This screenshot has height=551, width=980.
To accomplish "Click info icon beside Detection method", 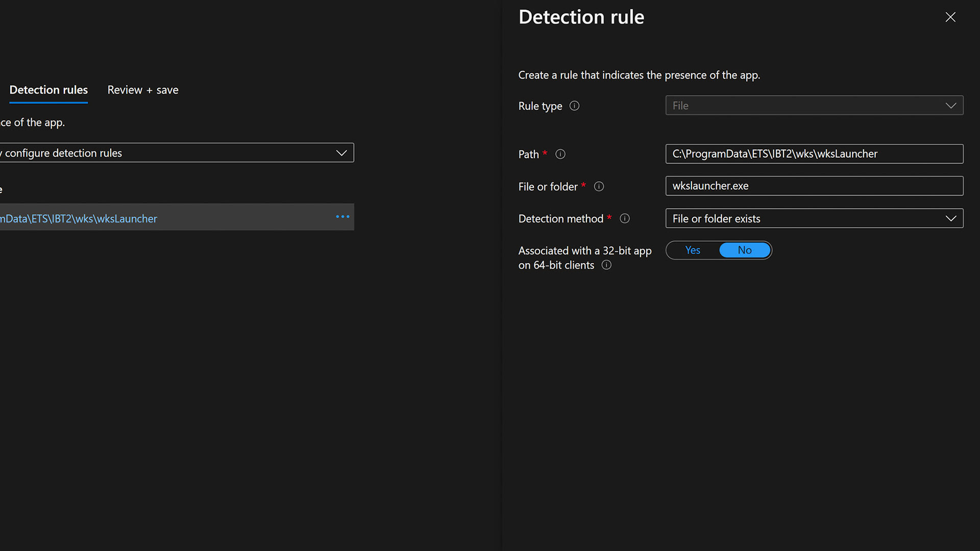I will (x=624, y=218).
